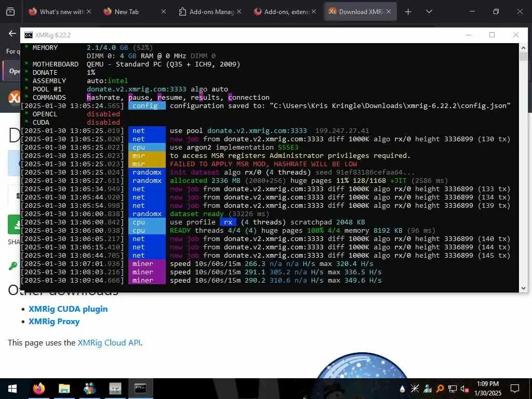Click the XMRig 6.22.2 console title
The width and height of the screenshot is (532, 399).
tap(53, 35)
